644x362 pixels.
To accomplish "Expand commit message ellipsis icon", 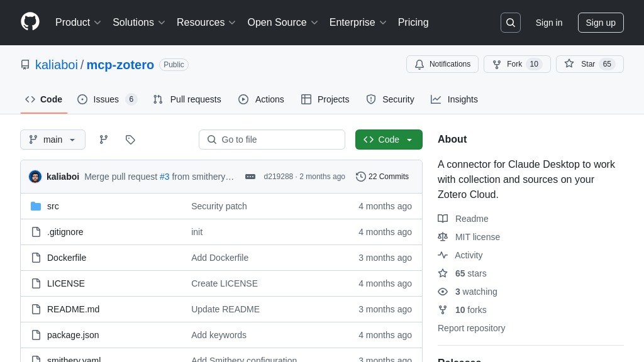I will [250, 177].
